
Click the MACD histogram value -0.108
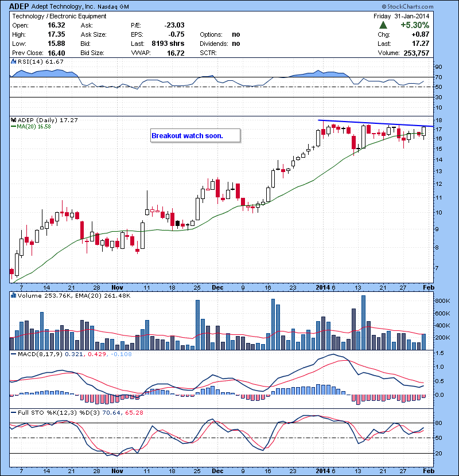pos(121,354)
